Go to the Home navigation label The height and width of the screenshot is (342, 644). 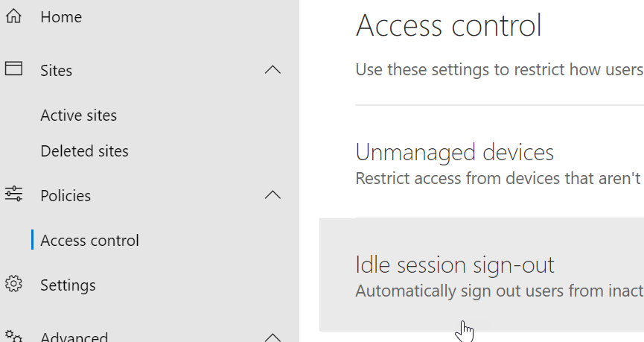61,16
